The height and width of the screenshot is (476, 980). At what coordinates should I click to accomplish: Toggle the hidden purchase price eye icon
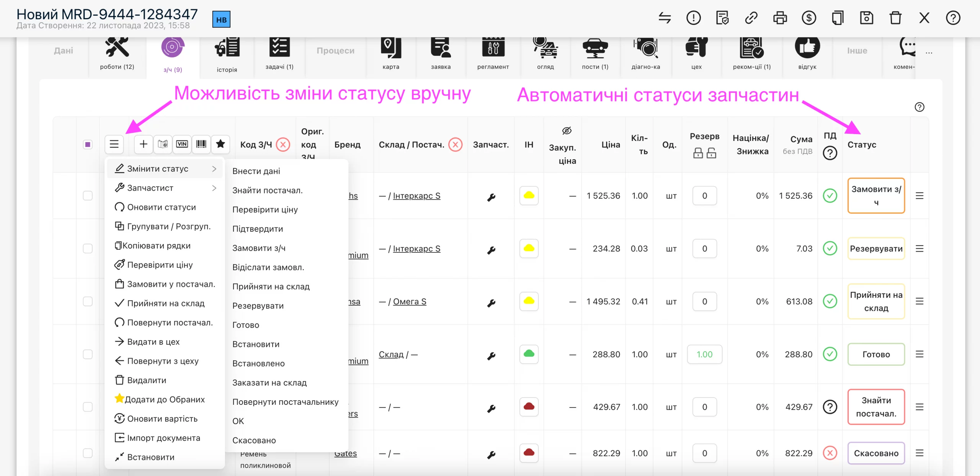coord(567,131)
